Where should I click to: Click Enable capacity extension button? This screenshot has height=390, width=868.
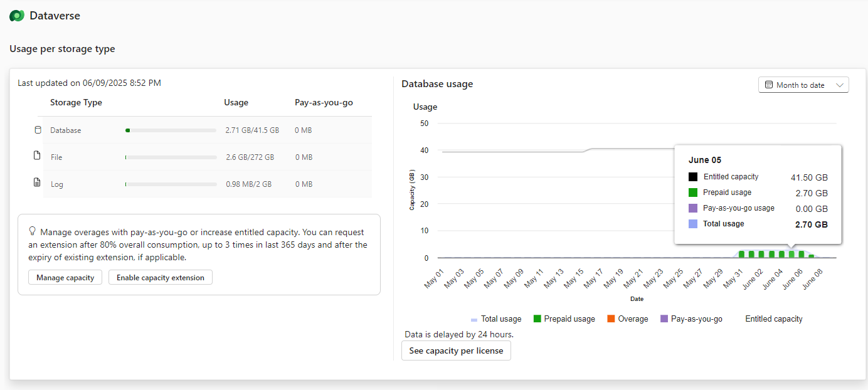tap(161, 277)
